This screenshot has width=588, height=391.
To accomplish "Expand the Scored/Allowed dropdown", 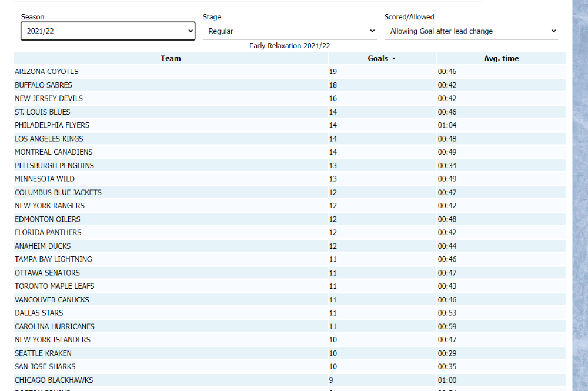I will (472, 31).
